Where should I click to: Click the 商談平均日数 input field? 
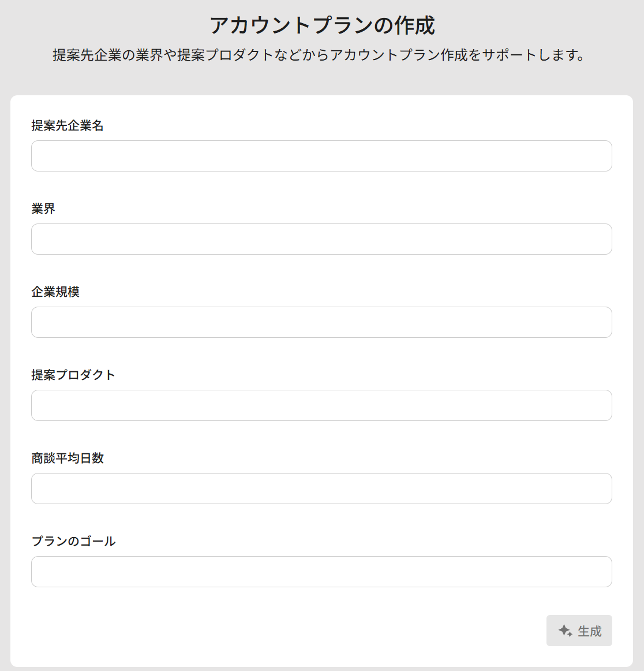(321, 489)
